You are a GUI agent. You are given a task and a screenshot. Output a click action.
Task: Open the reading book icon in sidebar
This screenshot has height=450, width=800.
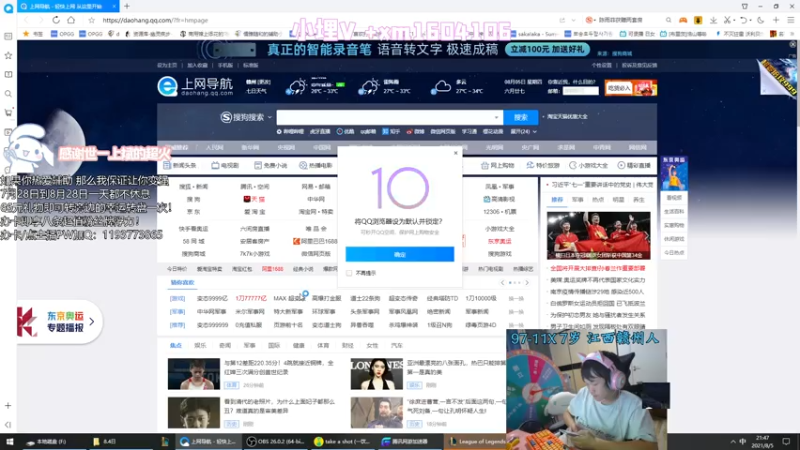pyautogui.click(x=8, y=74)
